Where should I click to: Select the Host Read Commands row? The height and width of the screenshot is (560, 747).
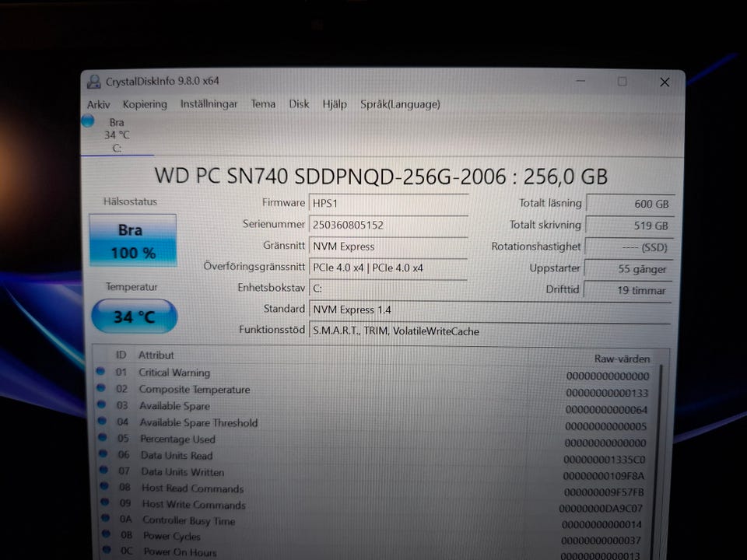click(374, 489)
